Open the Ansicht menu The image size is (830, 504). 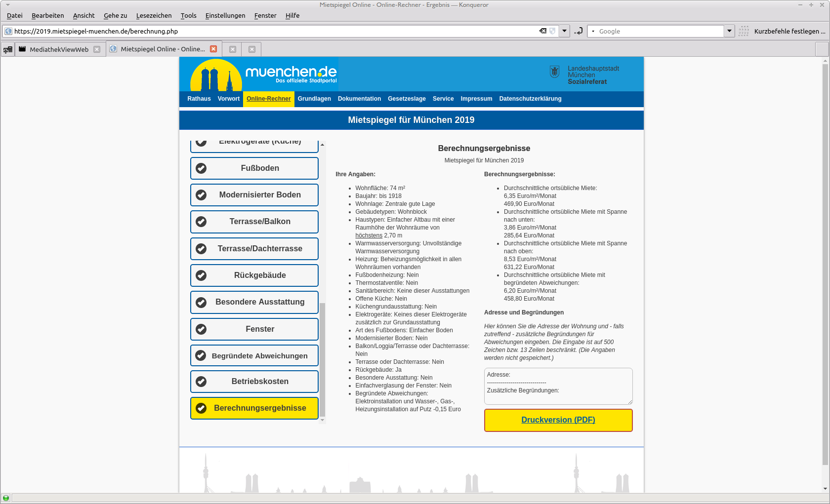83,15
